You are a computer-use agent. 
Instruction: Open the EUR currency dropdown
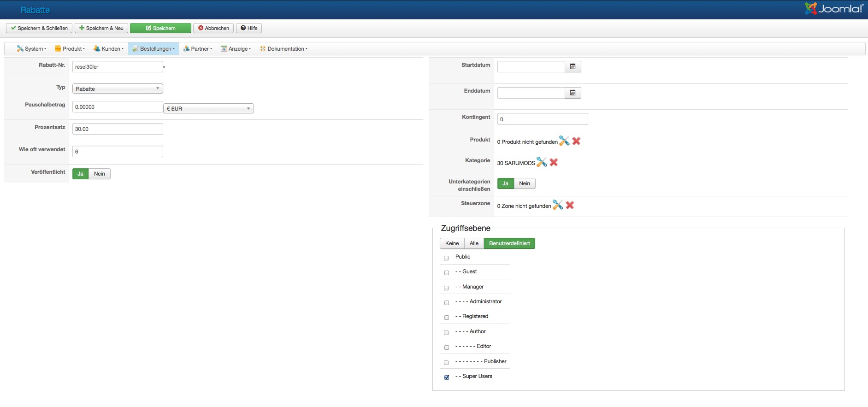(208, 108)
